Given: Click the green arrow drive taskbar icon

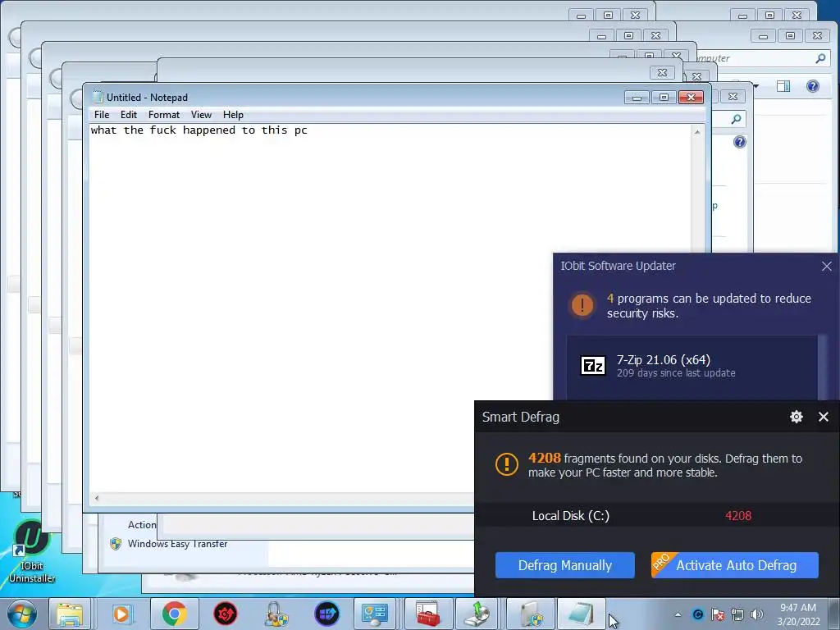Looking at the screenshot, I should [x=477, y=614].
